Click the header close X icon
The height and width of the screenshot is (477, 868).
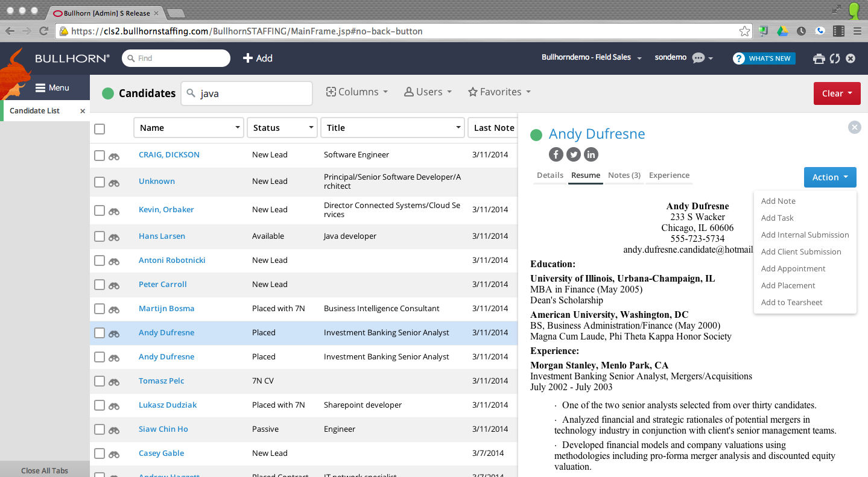851,58
